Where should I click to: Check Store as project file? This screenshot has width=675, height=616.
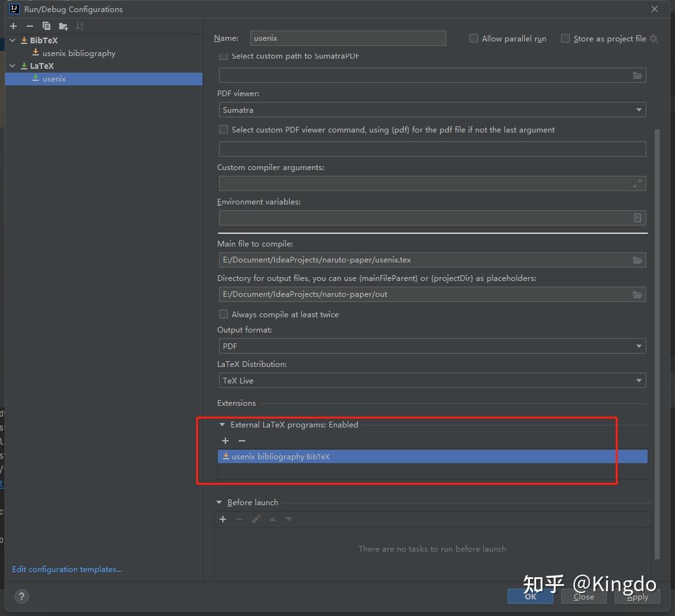click(565, 38)
